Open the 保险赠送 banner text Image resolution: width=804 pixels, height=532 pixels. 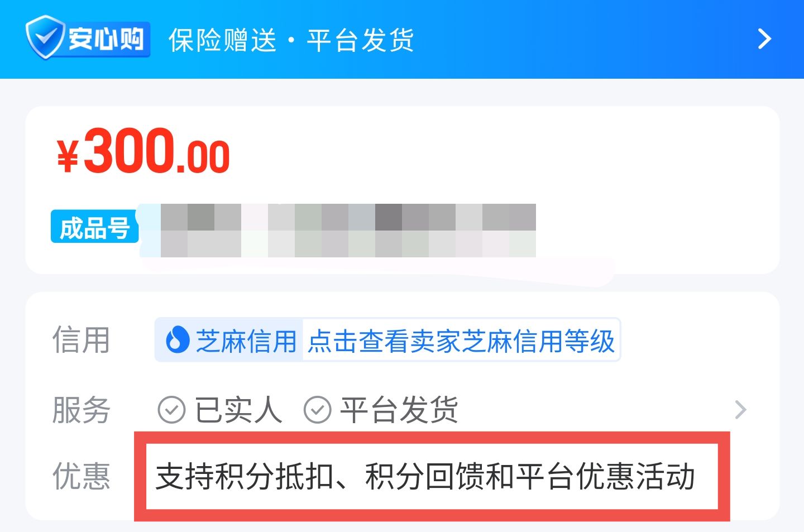click(223, 40)
